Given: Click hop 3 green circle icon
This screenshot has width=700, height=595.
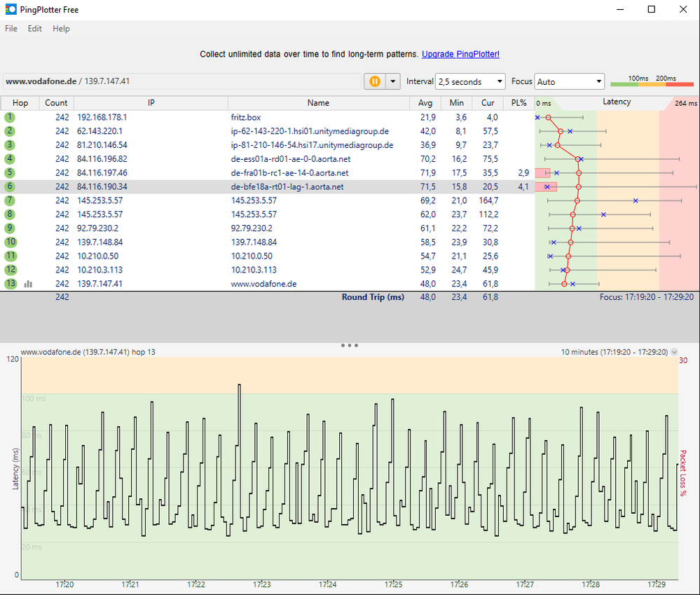Looking at the screenshot, I should tap(10, 145).
